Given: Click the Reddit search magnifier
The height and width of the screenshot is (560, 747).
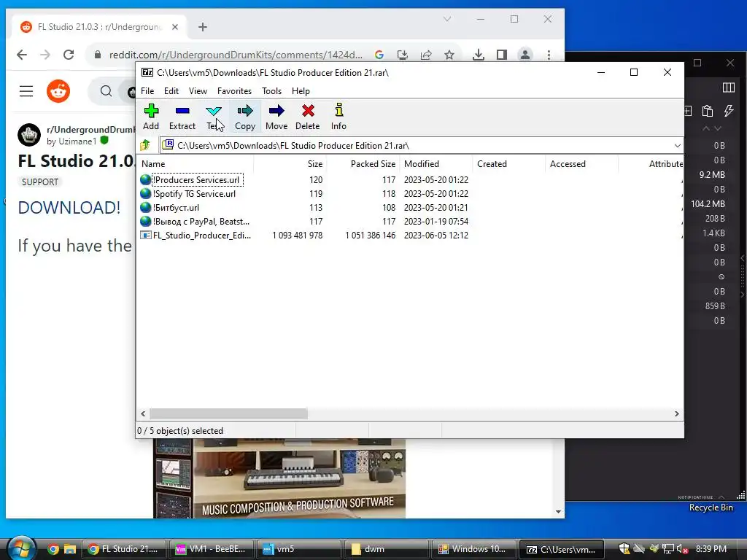Looking at the screenshot, I should [x=107, y=91].
